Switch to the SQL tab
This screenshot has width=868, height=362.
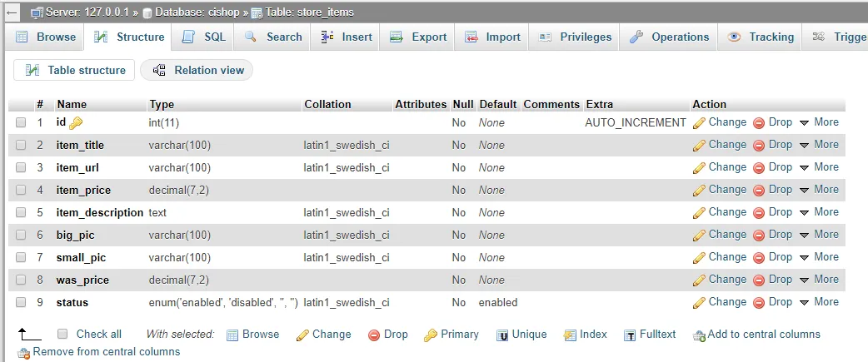(x=204, y=37)
